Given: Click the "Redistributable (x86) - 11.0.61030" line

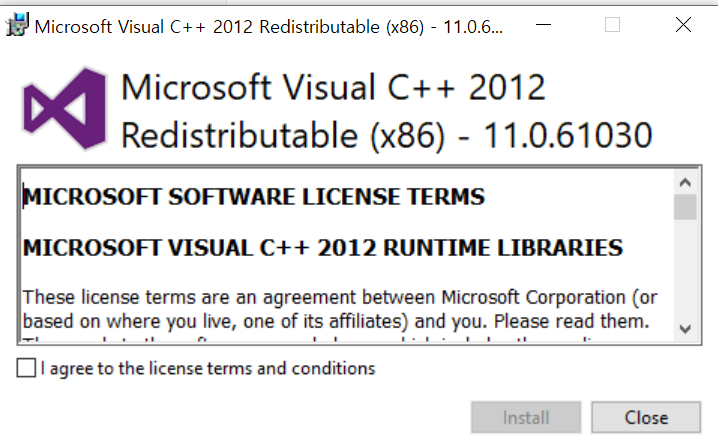Looking at the screenshot, I should coord(386,133).
